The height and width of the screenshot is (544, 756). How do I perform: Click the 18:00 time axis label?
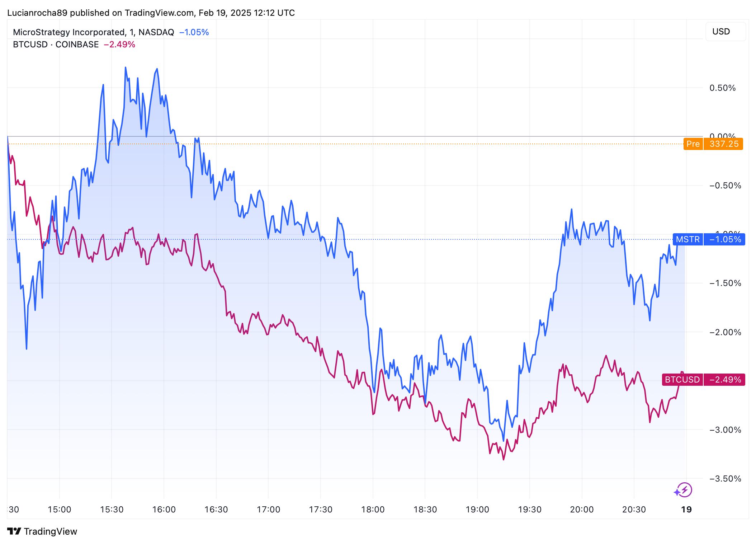[373, 510]
